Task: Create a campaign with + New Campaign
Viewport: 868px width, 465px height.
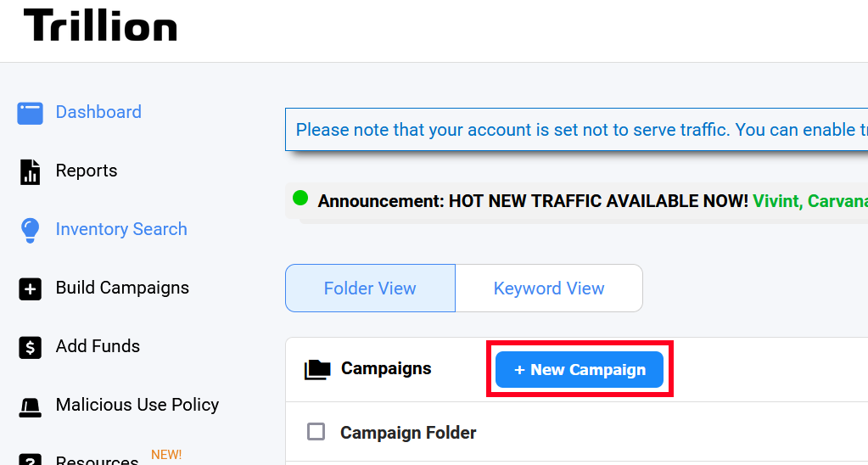Action: point(579,369)
